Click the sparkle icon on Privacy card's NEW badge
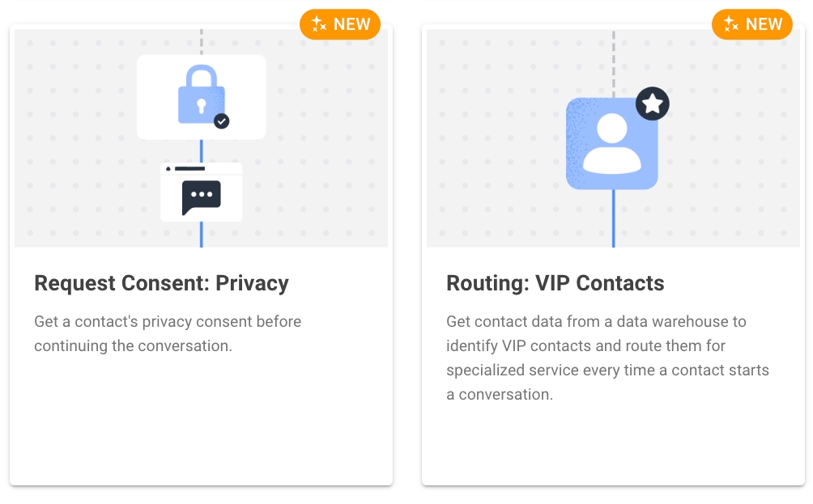Image resolution: width=813 pixels, height=504 pixels. coord(319,24)
